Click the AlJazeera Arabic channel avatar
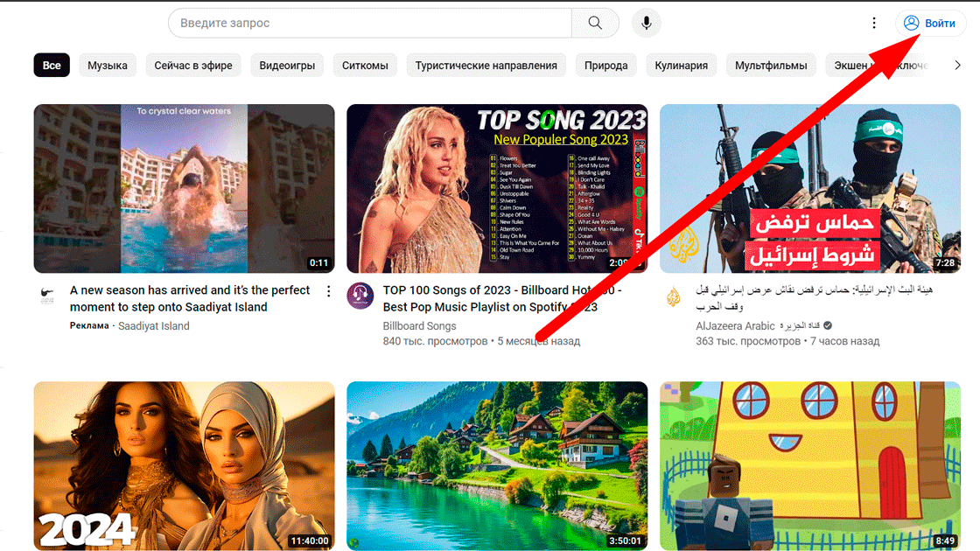Viewport: 980px width, 551px height. pyautogui.click(x=673, y=296)
